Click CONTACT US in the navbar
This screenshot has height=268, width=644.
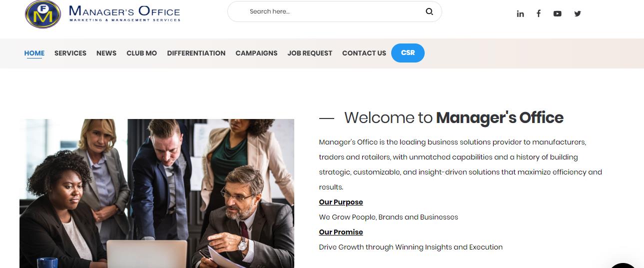pos(364,53)
